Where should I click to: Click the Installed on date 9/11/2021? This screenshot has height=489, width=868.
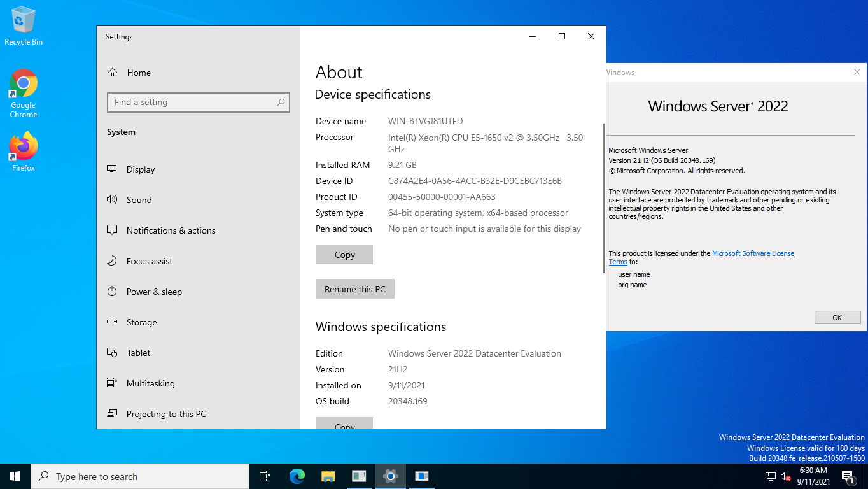click(x=407, y=385)
